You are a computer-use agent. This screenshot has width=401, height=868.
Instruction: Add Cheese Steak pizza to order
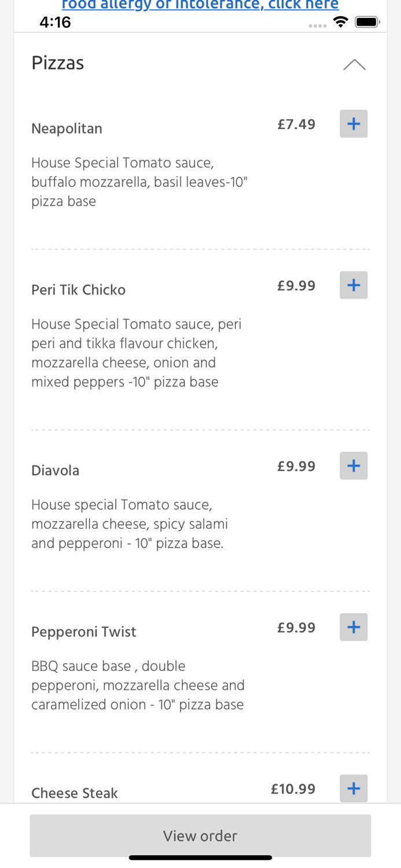tap(354, 788)
